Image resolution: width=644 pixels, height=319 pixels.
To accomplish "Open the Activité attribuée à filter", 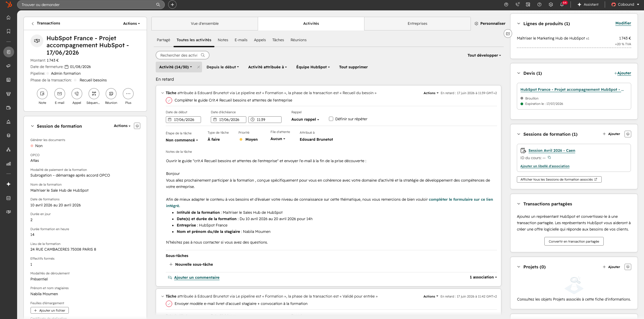I will tap(267, 67).
